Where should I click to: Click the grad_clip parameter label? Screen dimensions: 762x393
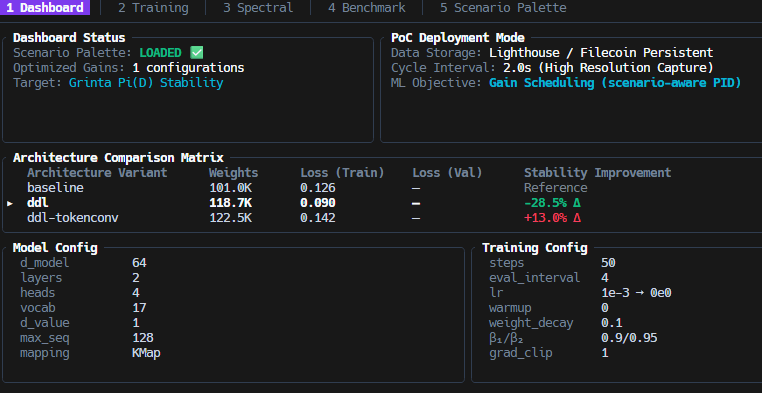tap(520, 353)
